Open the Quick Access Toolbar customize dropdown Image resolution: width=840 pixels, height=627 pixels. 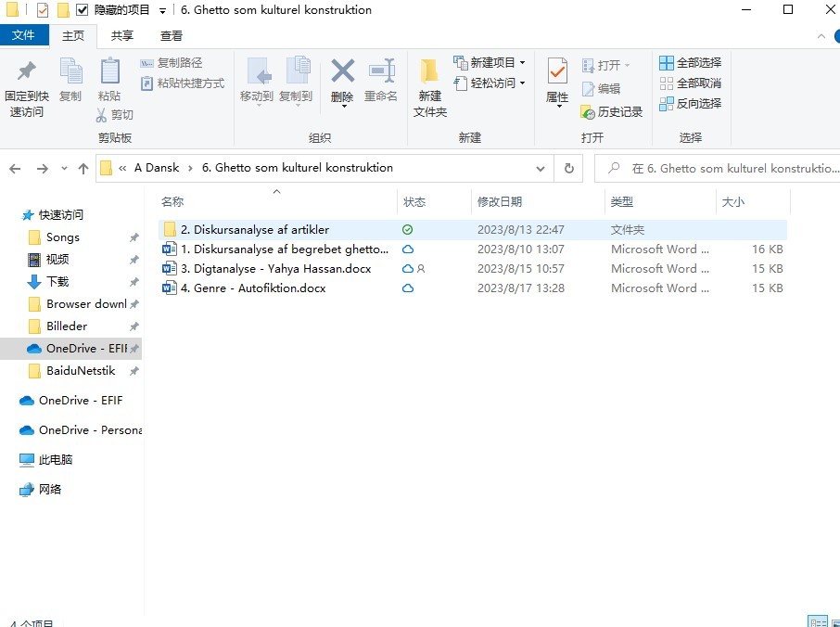[x=163, y=10]
